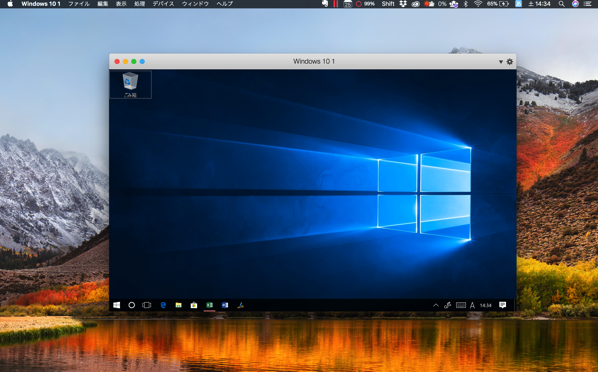Click the blue Coherence button in title bar

coord(142,61)
